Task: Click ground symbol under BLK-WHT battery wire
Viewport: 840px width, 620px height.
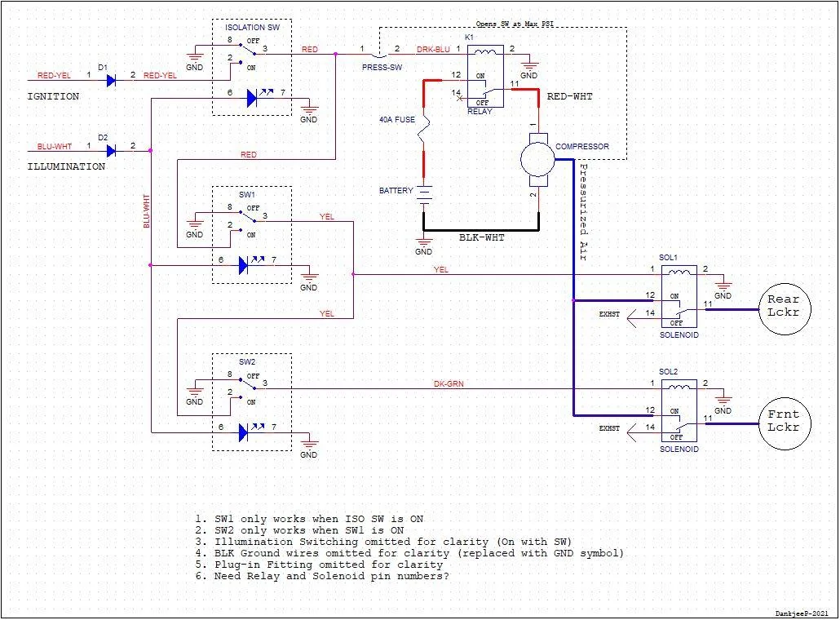Action: point(423,241)
